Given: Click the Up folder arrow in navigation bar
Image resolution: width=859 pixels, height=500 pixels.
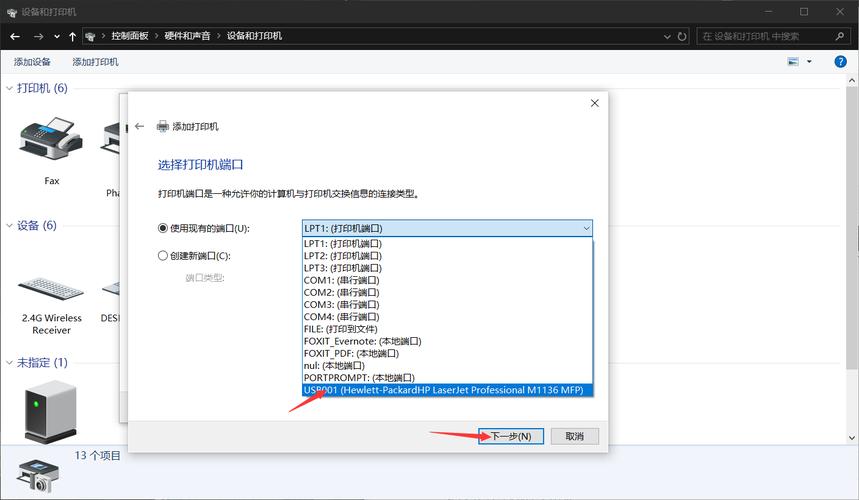Looking at the screenshot, I should [73, 36].
